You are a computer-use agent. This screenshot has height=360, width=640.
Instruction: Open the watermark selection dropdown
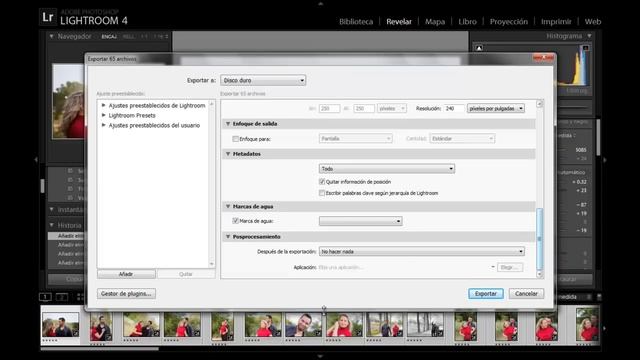(x=360, y=221)
